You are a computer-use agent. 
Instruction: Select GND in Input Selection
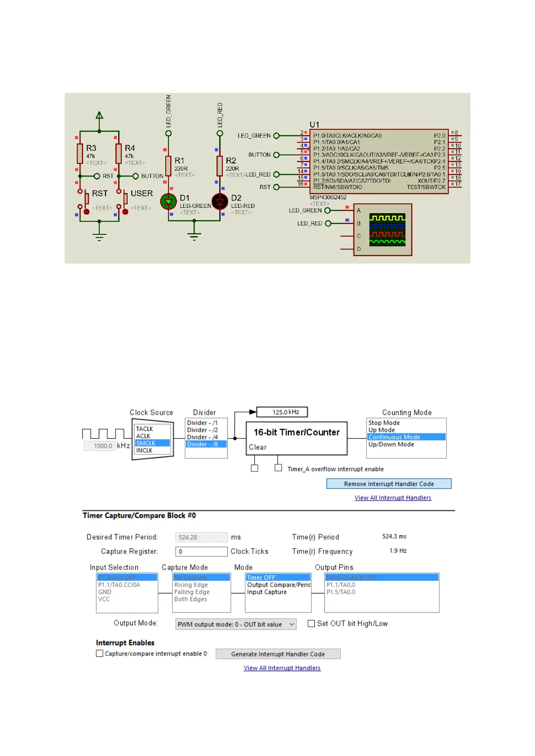click(127, 592)
